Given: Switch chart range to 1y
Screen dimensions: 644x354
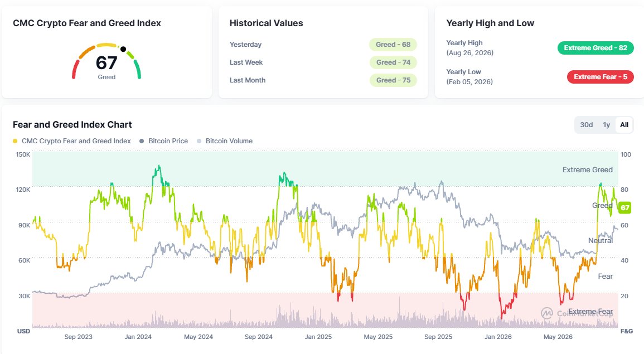Looking at the screenshot, I should [606, 125].
